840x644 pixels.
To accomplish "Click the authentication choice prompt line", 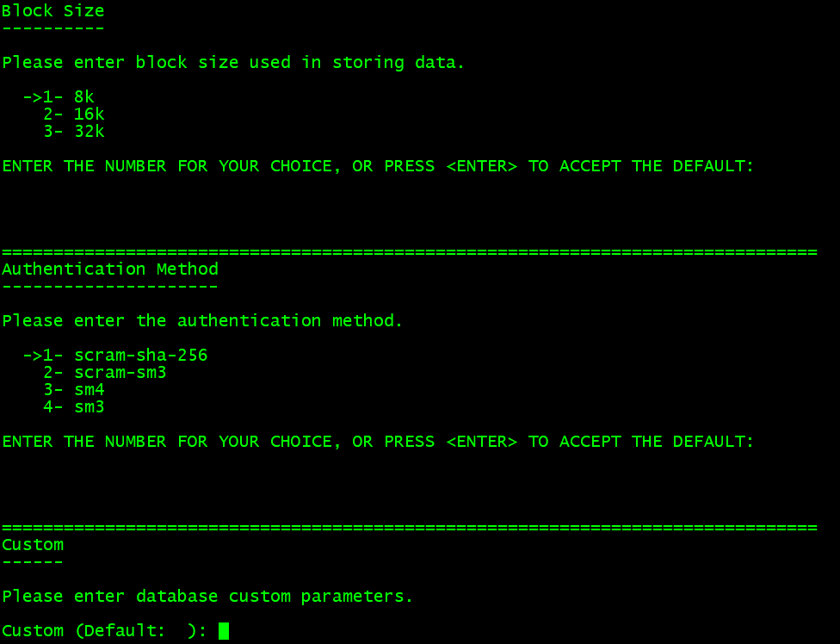I will pyautogui.click(x=378, y=442).
